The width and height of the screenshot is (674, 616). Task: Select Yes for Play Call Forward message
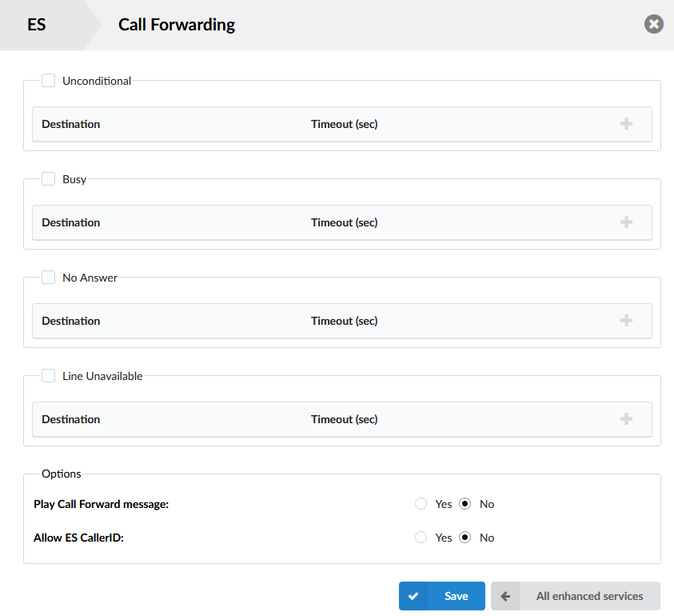point(421,504)
